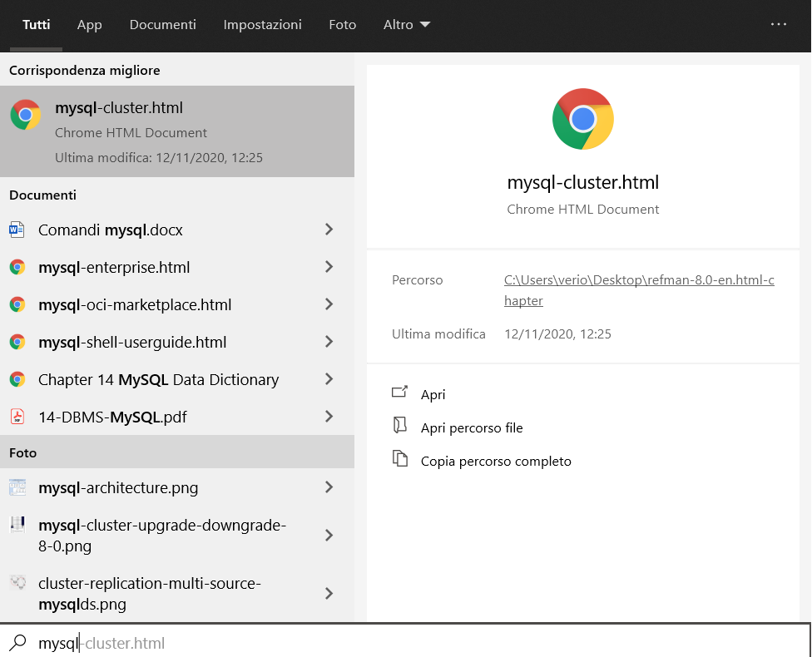Viewport: 812px width, 657px height.
Task: Click the Apri open icon
Action: point(400,392)
